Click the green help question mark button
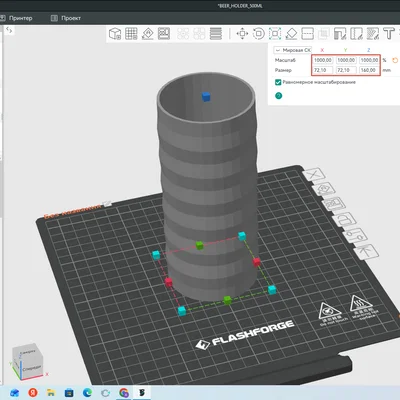 coord(279,96)
